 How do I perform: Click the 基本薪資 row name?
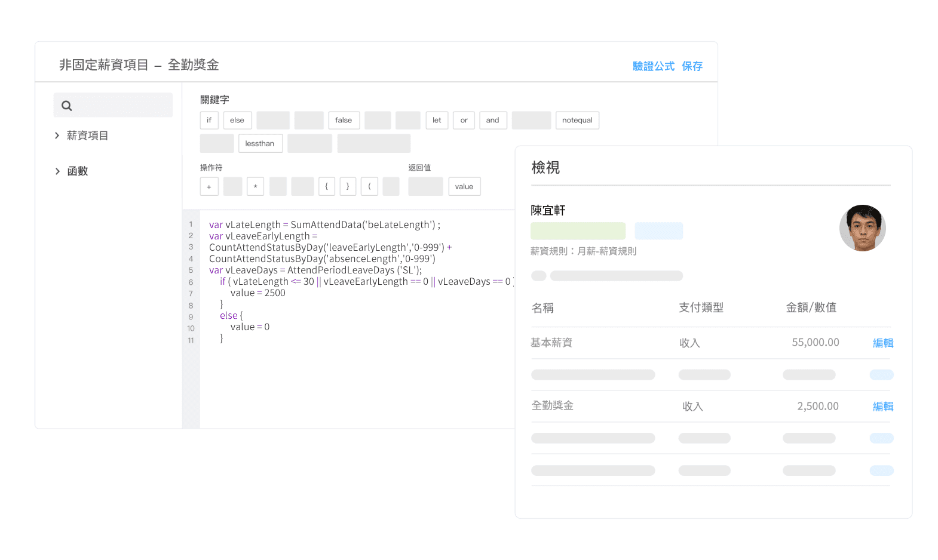click(551, 342)
